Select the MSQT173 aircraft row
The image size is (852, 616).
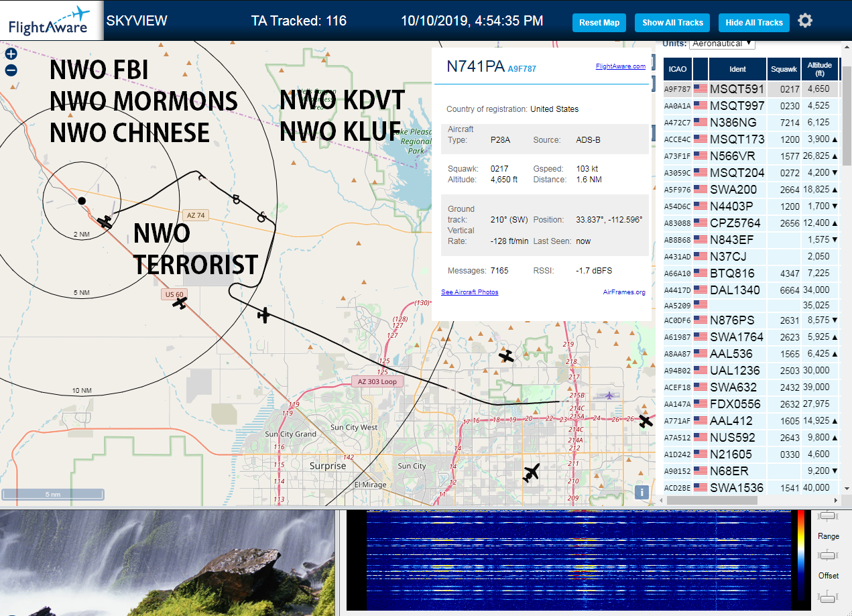pyautogui.click(x=751, y=139)
